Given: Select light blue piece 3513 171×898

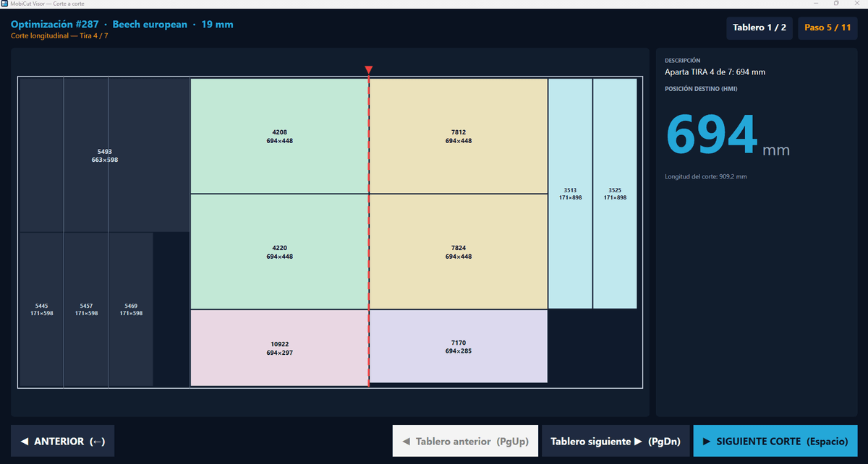Looking at the screenshot, I should tap(570, 194).
